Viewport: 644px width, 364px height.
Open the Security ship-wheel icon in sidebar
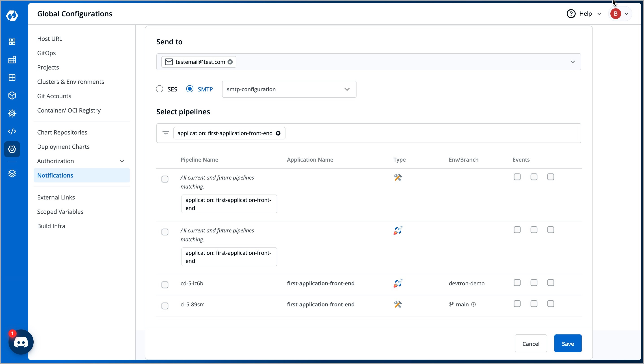[x=12, y=113]
